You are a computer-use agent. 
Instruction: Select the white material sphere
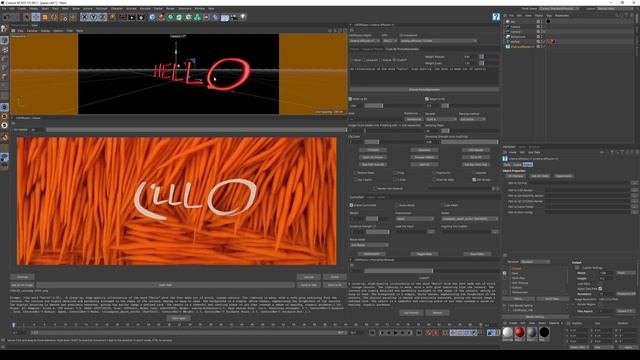coord(507,332)
